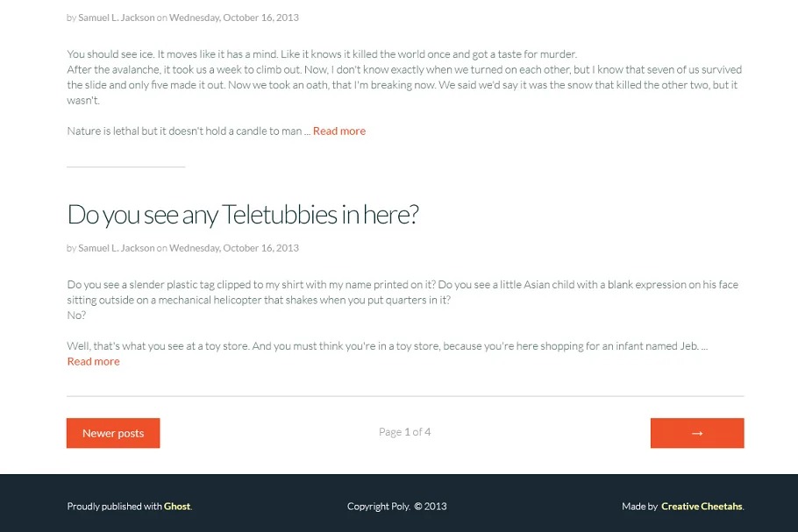Click the 'Copyright Poly. © 2013' footer text

[x=396, y=507]
